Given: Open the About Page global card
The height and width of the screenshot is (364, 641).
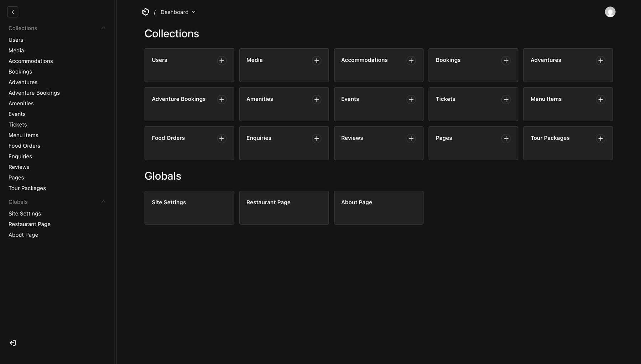Looking at the screenshot, I should 379,207.
